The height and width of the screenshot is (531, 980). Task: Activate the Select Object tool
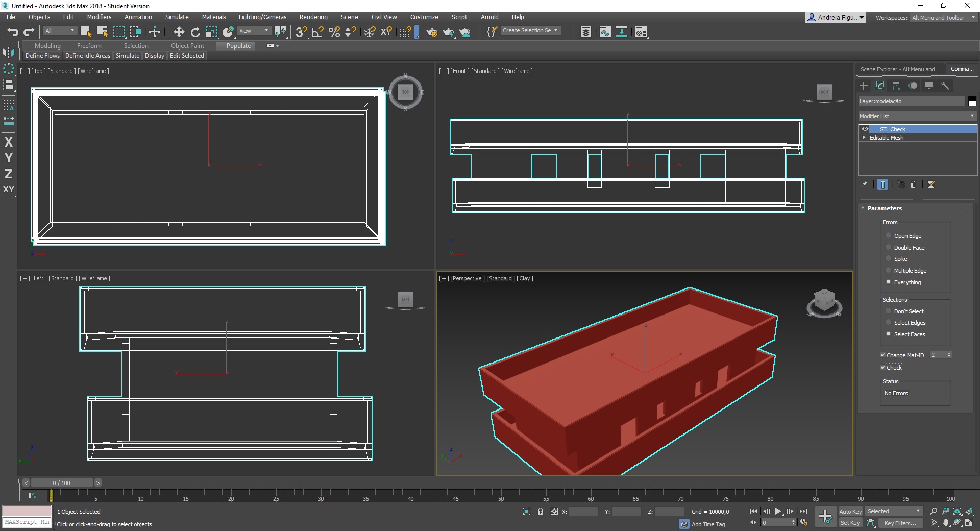click(x=86, y=32)
